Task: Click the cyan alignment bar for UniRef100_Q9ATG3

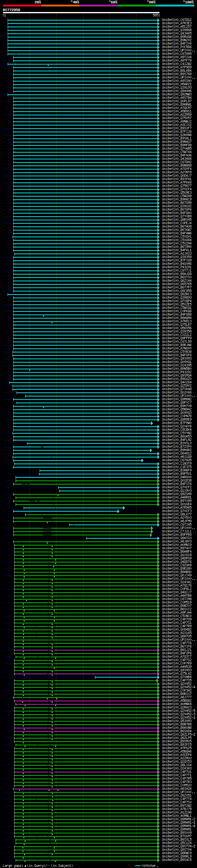Action: coord(122,538)
